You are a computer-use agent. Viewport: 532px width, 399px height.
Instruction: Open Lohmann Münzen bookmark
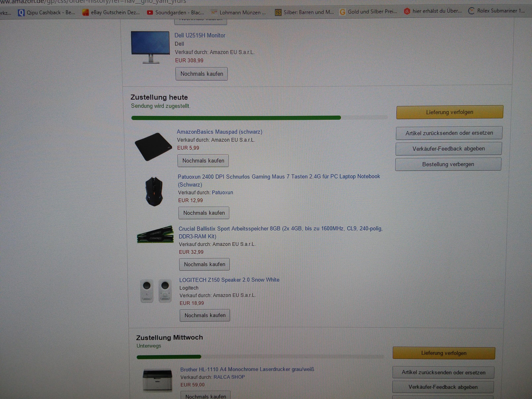(238, 12)
